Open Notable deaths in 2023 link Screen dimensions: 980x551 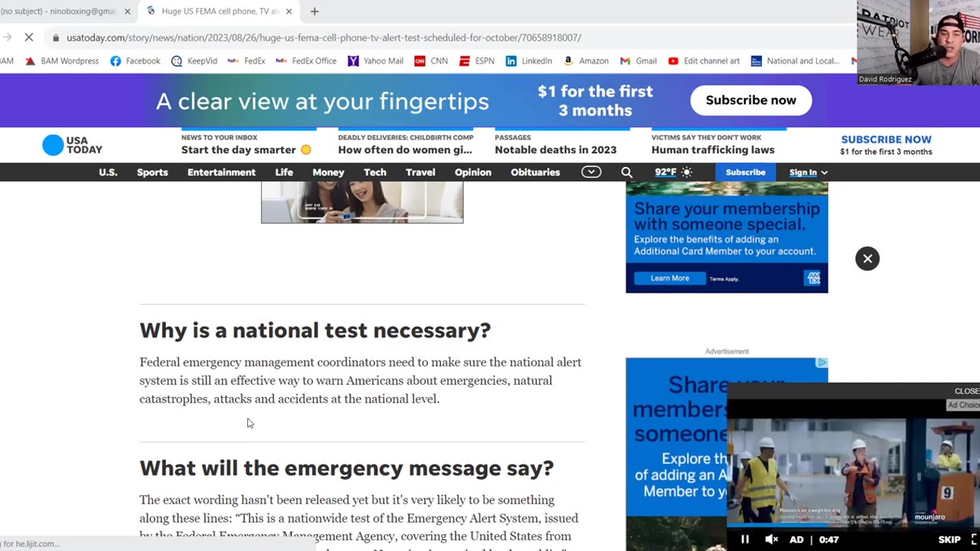click(x=555, y=149)
